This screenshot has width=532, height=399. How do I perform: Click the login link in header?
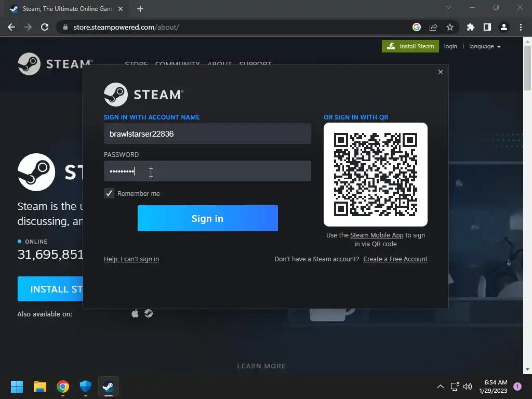click(450, 46)
